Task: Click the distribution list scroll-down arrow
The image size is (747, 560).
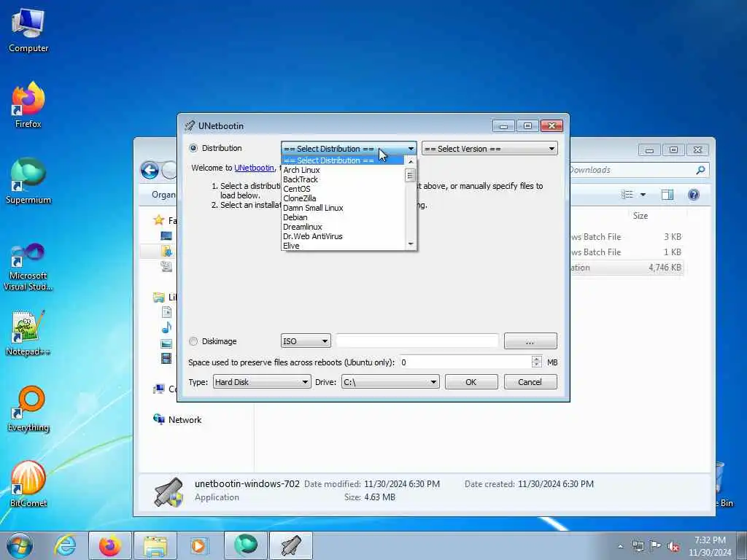Action: [411, 244]
